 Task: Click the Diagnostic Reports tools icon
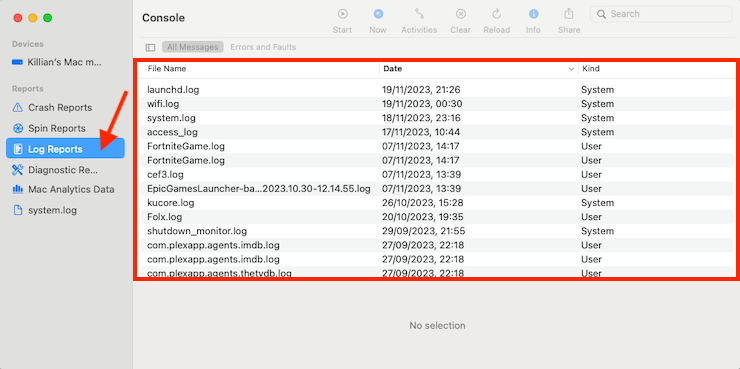(x=18, y=169)
